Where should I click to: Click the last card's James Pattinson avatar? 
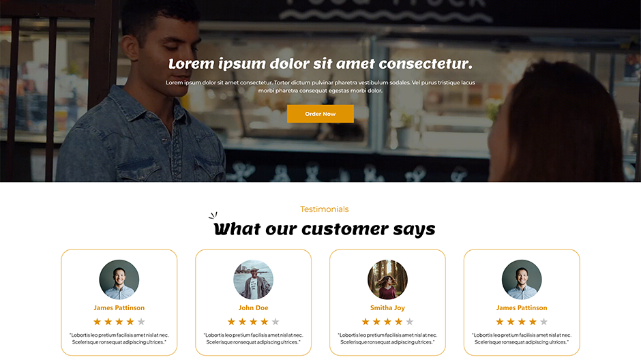[x=522, y=279]
